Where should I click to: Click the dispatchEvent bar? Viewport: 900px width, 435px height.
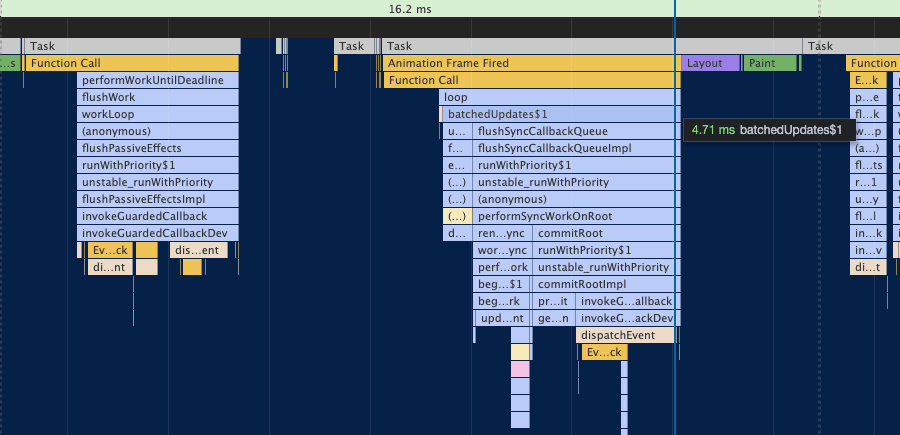coord(627,335)
